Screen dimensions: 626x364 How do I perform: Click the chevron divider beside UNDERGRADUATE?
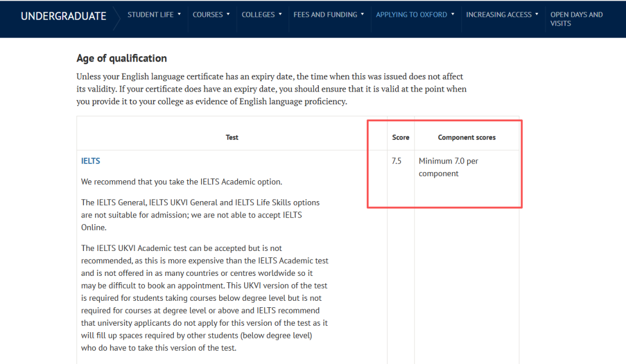tap(116, 17)
